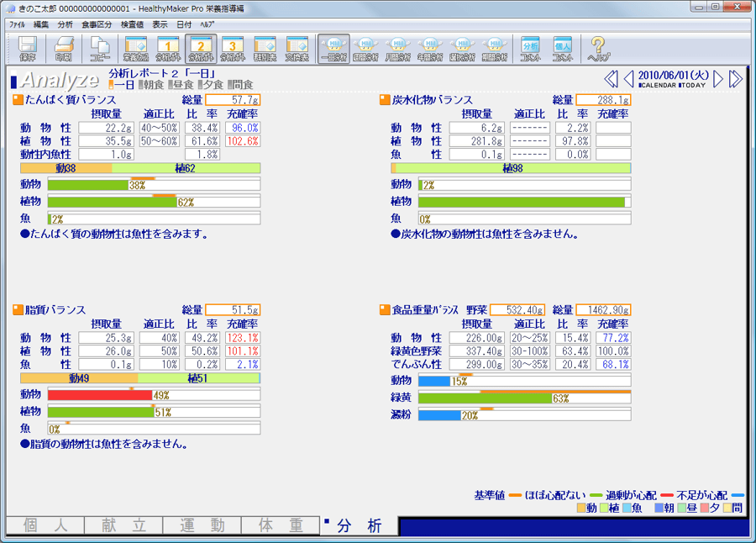Click lipid total amount field 51.5g
This screenshot has width=756, height=543.
[x=233, y=310]
